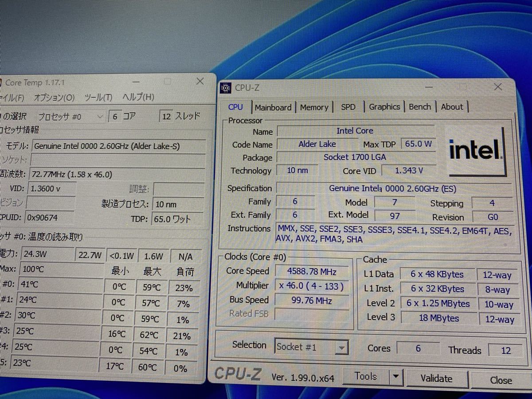Open the Bench tab
532x399 pixels.
[x=419, y=106]
